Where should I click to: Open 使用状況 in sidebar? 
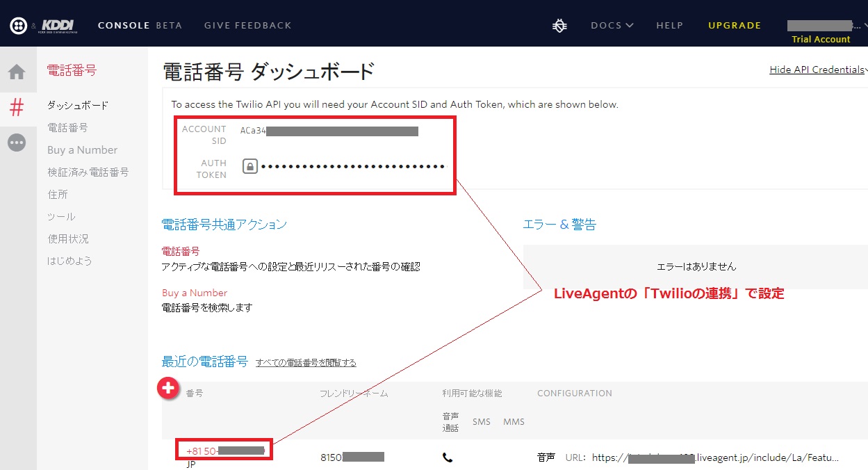tap(68, 239)
